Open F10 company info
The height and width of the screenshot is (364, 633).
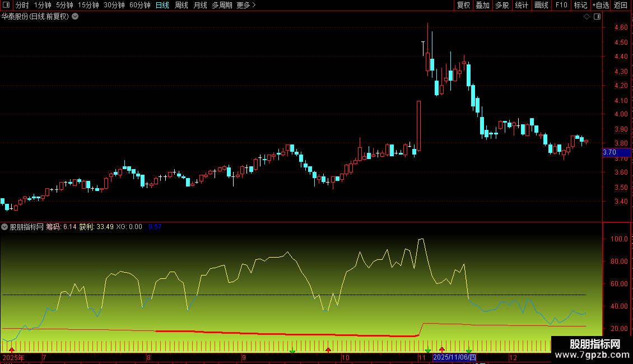click(x=561, y=5)
